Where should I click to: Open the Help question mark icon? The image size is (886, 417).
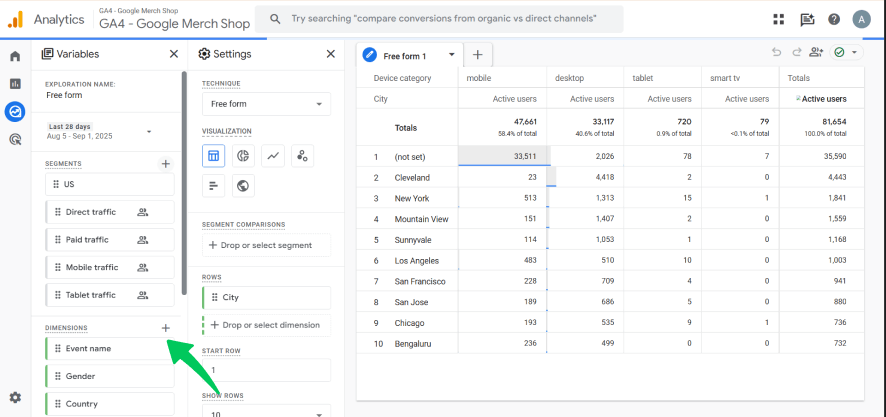(x=834, y=19)
